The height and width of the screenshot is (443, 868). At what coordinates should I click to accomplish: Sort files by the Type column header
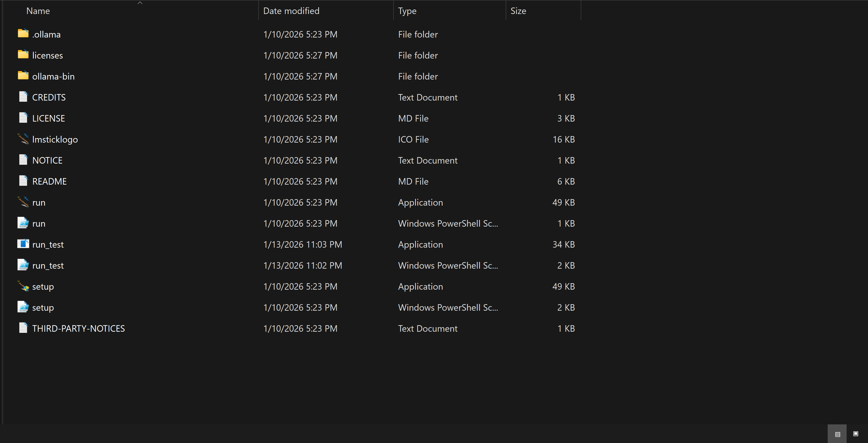click(x=407, y=11)
